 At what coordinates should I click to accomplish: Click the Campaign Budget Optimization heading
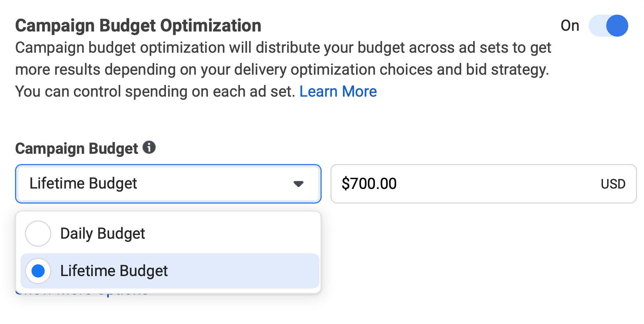pyautogui.click(x=138, y=26)
